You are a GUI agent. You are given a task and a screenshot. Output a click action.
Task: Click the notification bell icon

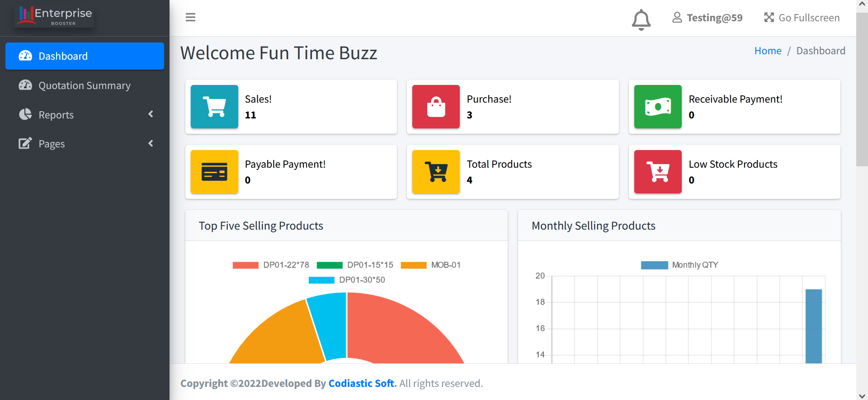641,19
